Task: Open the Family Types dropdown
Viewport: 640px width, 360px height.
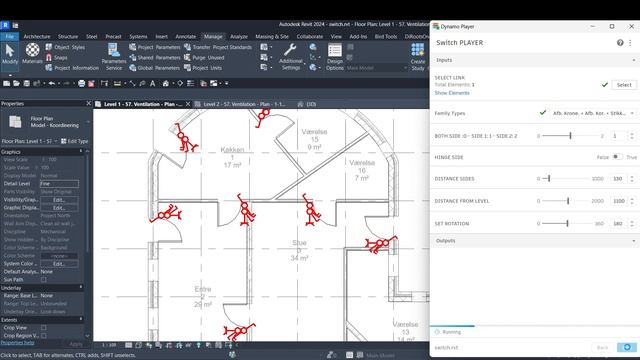Action: coord(593,113)
